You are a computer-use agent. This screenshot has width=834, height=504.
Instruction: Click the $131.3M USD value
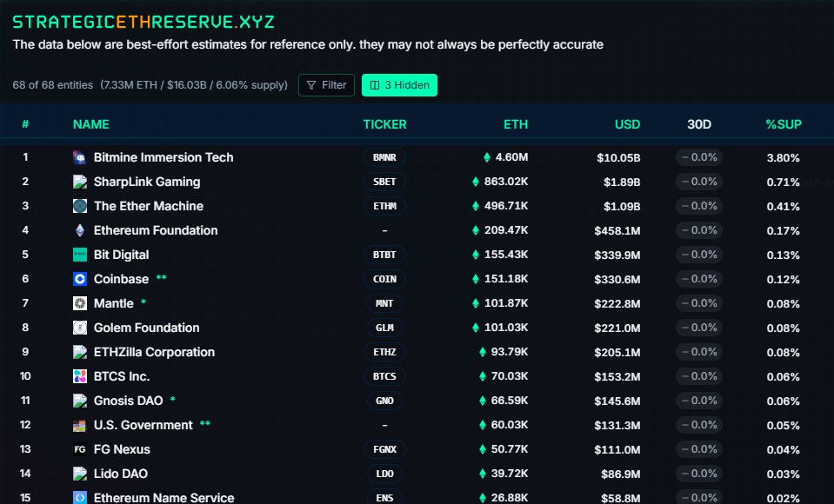(617, 426)
